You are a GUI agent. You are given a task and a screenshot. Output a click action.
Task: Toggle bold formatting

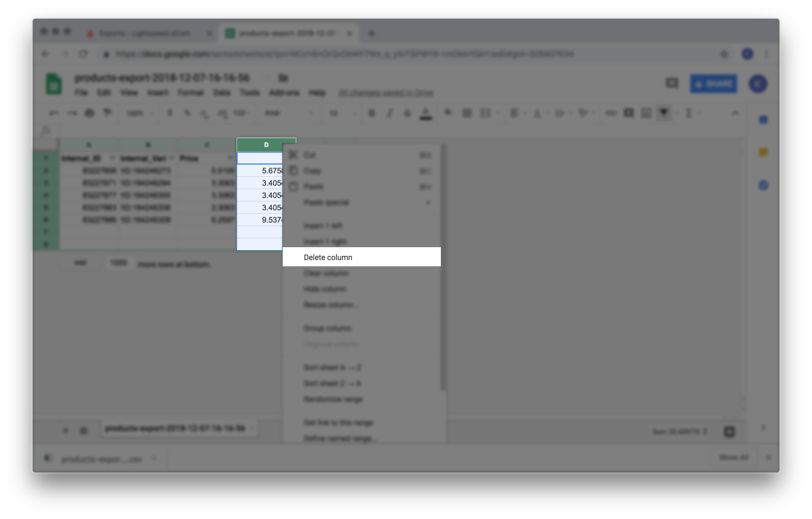click(x=372, y=113)
